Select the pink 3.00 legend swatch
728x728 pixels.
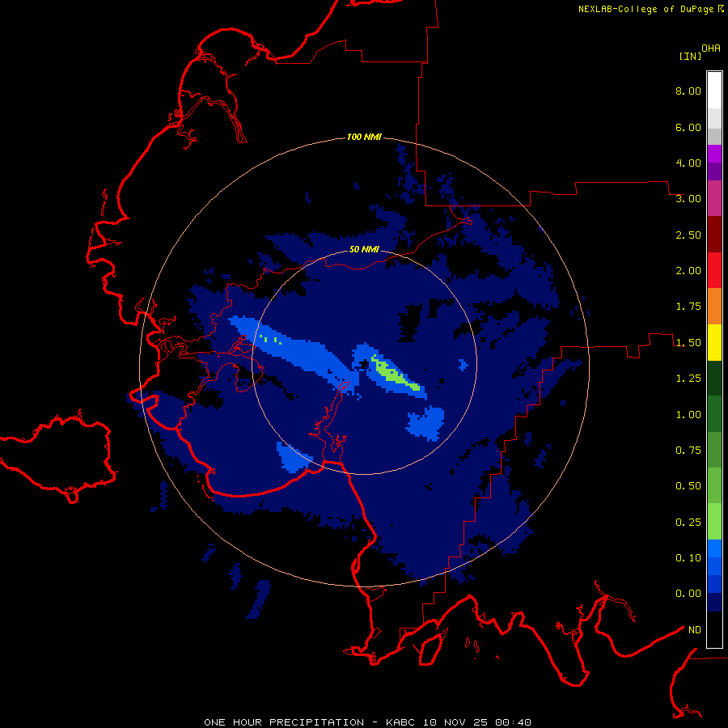tap(714, 198)
